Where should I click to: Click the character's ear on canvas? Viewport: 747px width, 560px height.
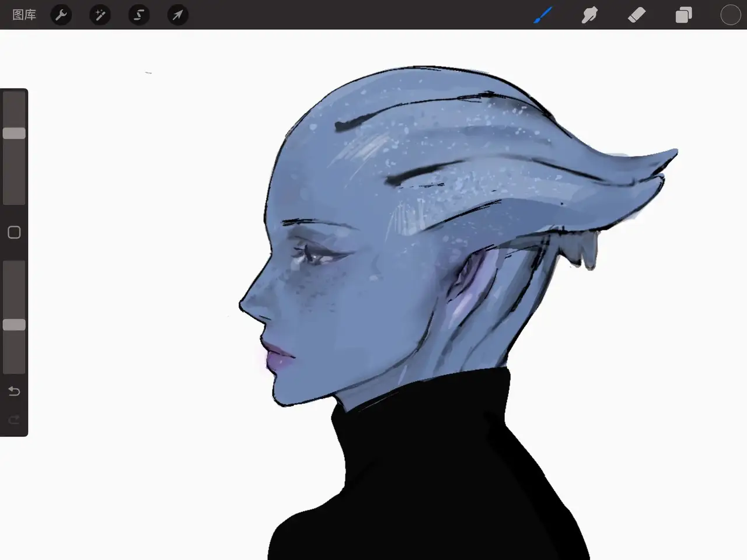(467, 292)
